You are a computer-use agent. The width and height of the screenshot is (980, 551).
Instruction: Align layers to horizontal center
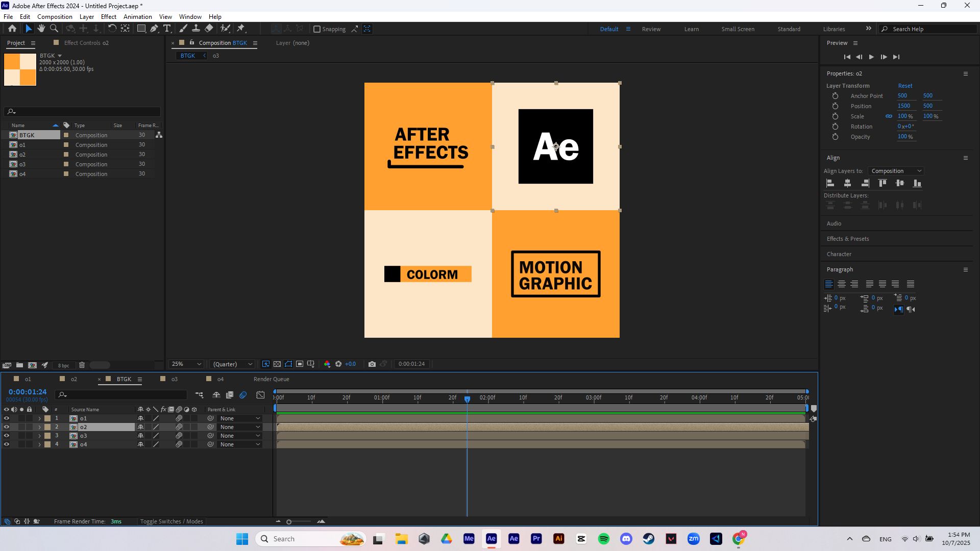click(848, 183)
